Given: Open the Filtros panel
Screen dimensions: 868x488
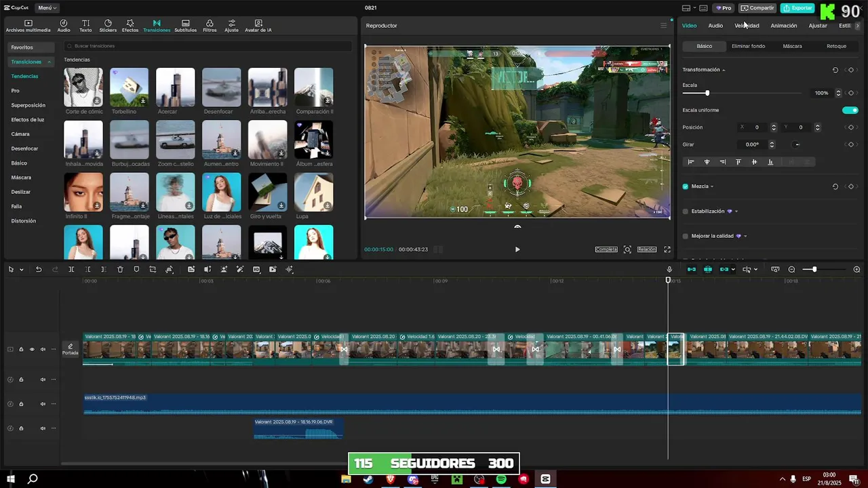Looking at the screenshot, I should click(210, 26).
